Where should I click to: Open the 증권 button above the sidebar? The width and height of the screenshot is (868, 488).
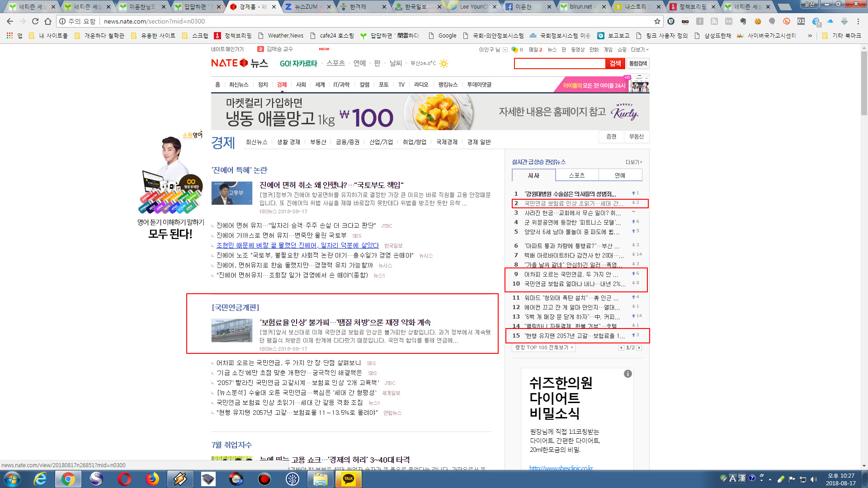click(x=611, y=136)
